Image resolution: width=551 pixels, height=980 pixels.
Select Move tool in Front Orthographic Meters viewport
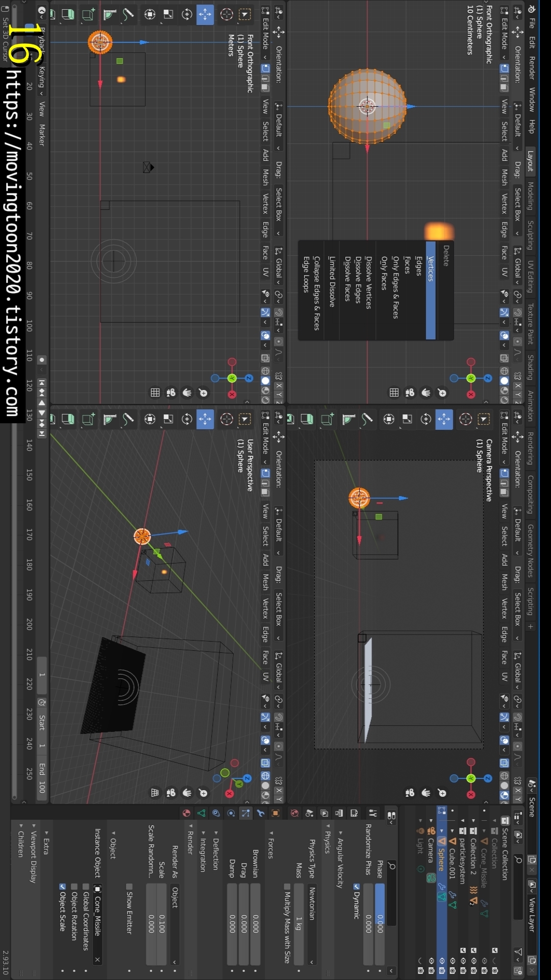tap(205, 14)
